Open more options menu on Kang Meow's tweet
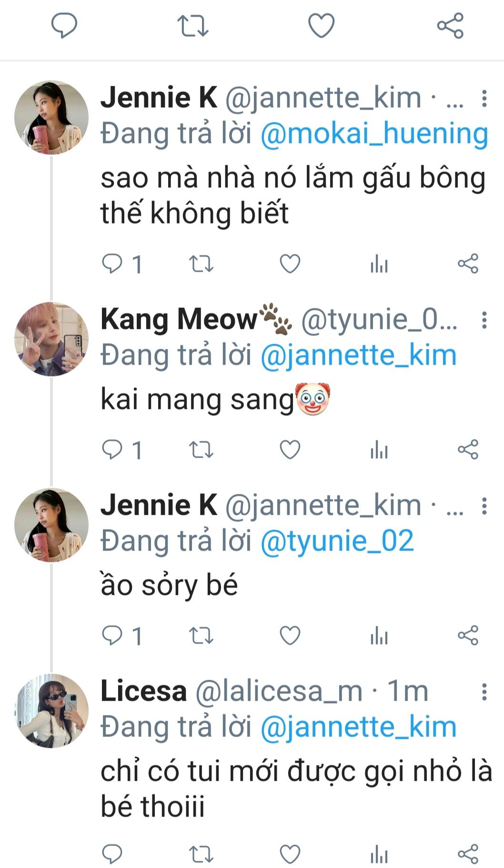Image resolution: width=504 pixels, height=868 pixels. point(484,320)
